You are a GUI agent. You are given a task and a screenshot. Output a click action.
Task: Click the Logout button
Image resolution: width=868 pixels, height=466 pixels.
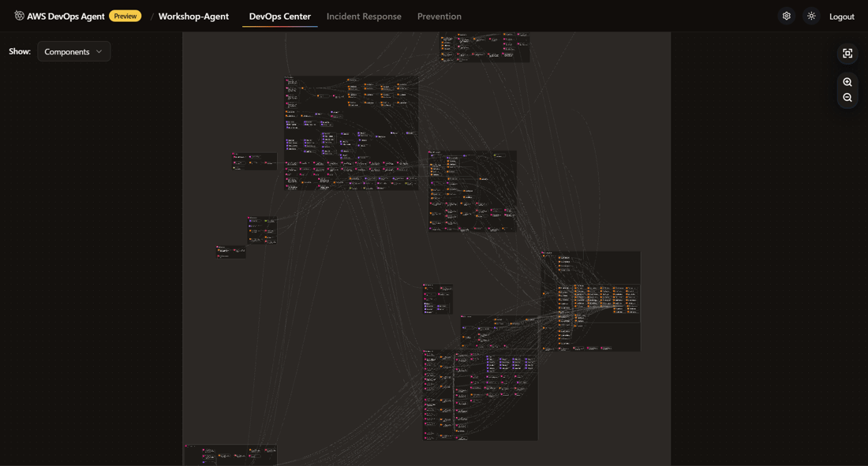pos(841,16)
